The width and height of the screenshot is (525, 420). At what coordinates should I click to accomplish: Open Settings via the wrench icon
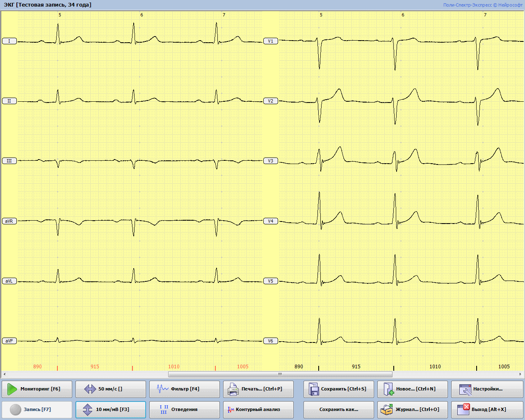coord(465,389)
